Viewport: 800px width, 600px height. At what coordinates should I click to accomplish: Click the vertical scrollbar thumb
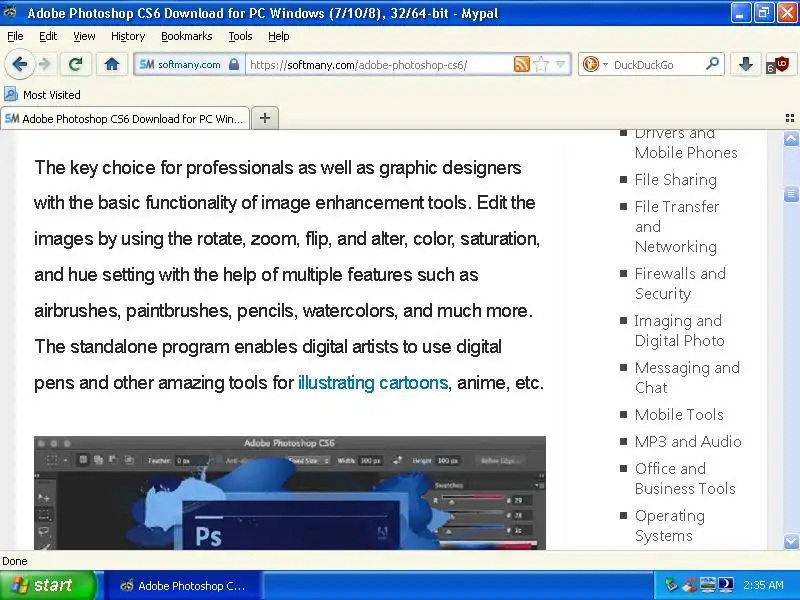[791, 193]
